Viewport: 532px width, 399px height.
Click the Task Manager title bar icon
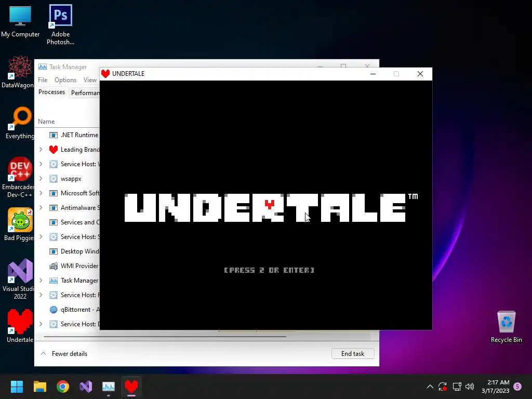pyautogui.click(x=43, y=66)
